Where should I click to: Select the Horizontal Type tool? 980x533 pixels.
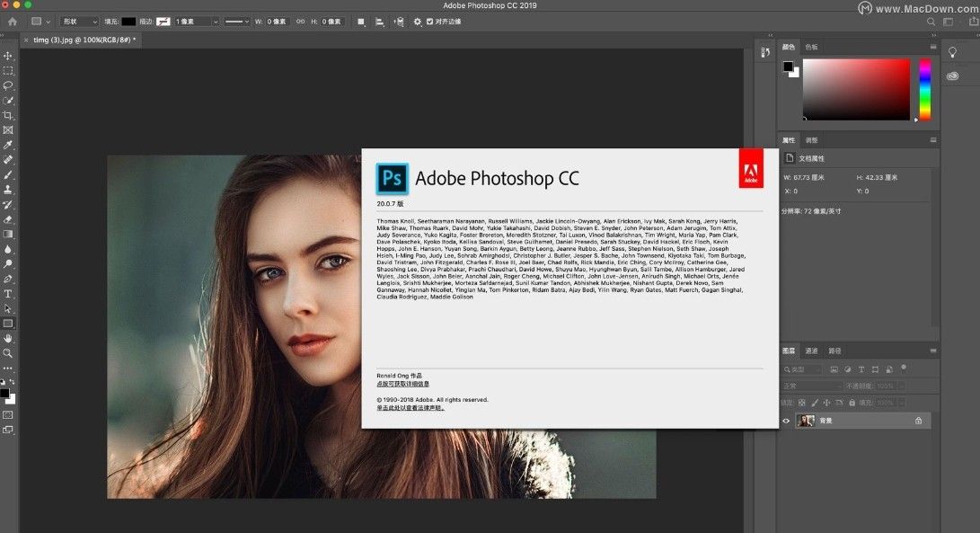pos(8,293)
